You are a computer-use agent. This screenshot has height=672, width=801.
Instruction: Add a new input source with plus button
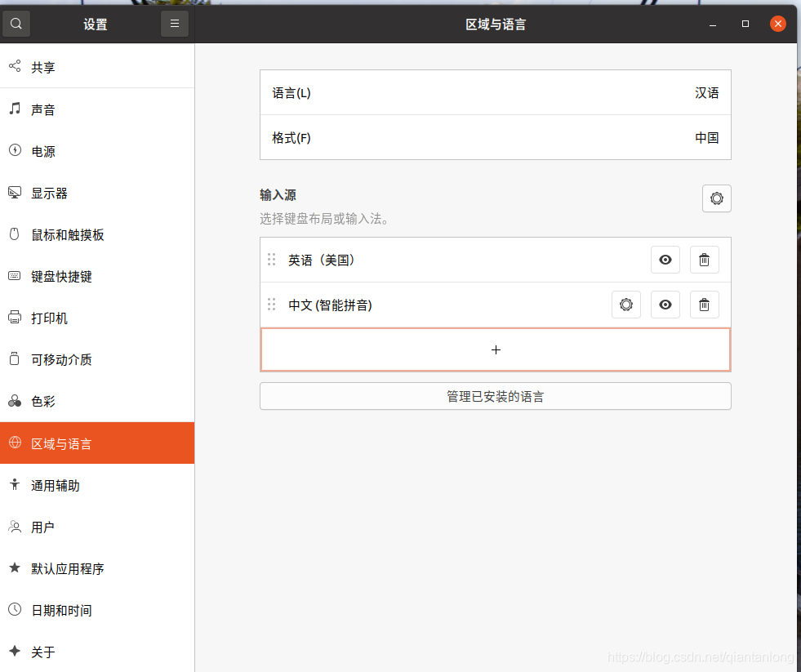click(496, 349)
